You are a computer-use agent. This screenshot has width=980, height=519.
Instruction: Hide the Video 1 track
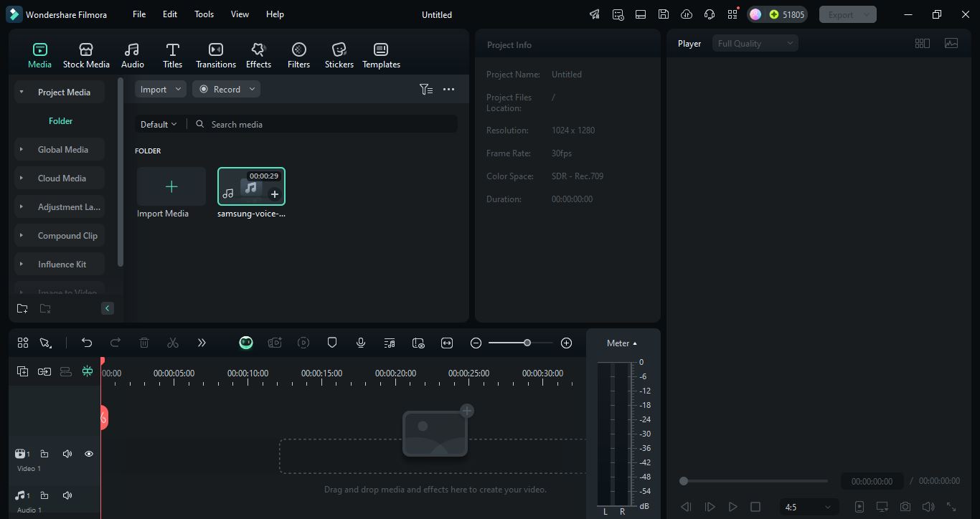[x=89, y=454]
